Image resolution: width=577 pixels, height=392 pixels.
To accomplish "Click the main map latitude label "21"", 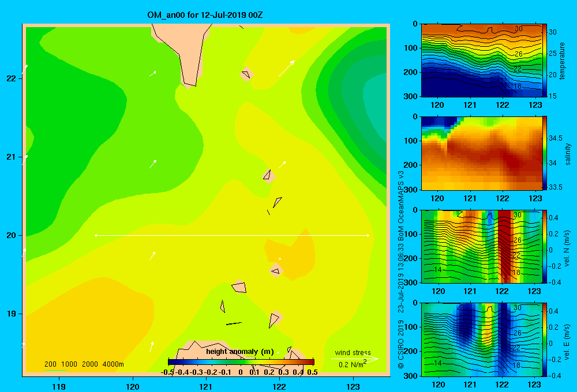I will point(12,157).
